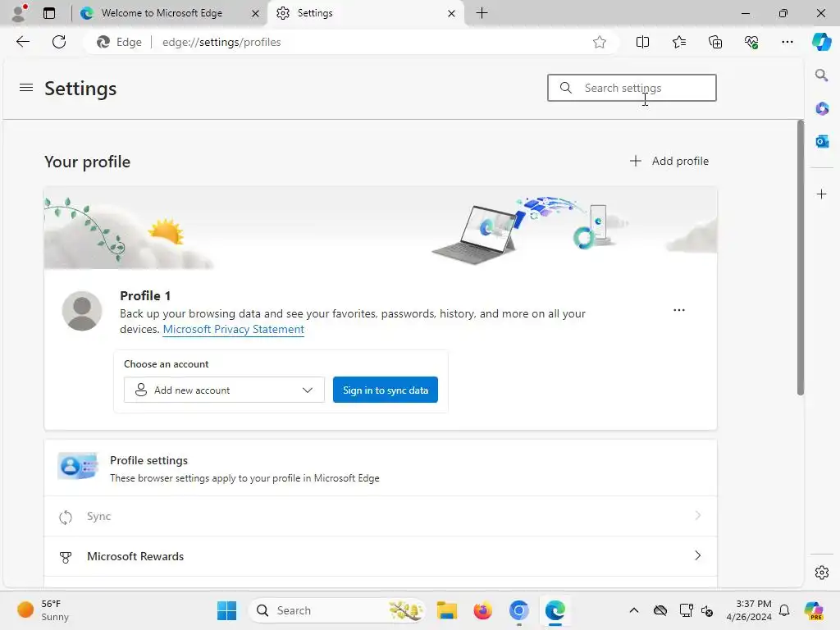Click the Edge site info label

point(120,42)
